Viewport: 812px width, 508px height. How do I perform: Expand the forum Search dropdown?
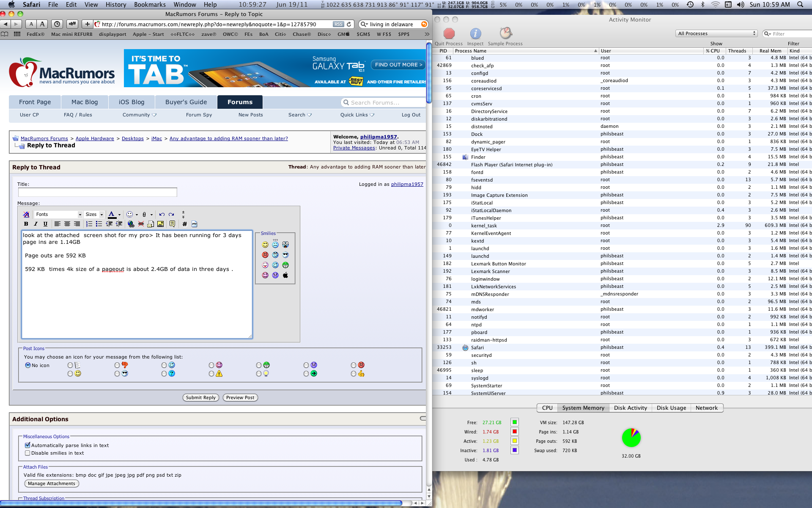pos(300,115)
